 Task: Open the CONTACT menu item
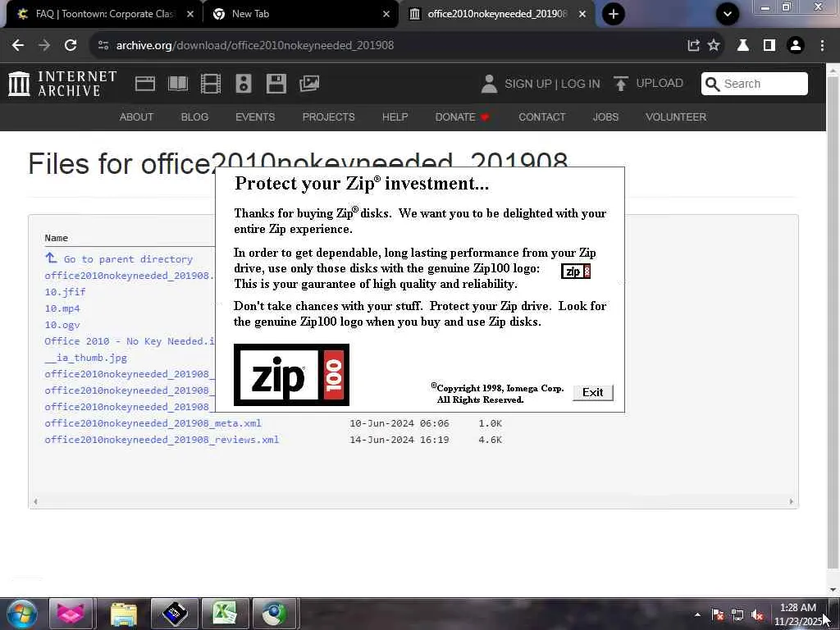coord(541,116)
